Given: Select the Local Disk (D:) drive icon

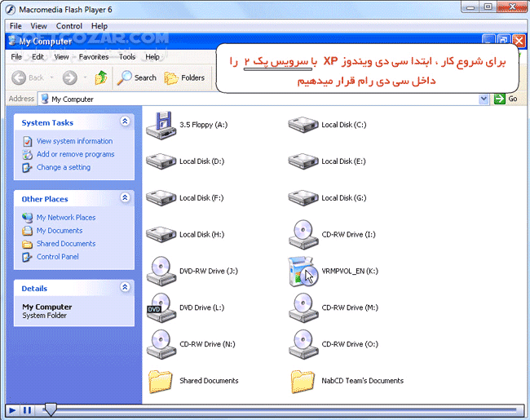Looking at the screenshot, I should coord(161,161).
